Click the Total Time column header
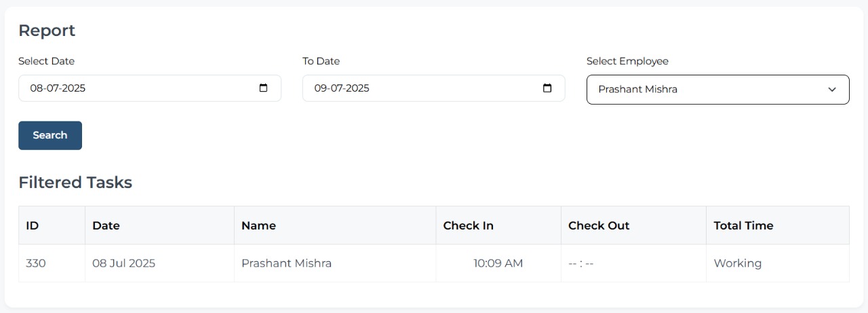The image size is (868, 313). pos(743,225)
